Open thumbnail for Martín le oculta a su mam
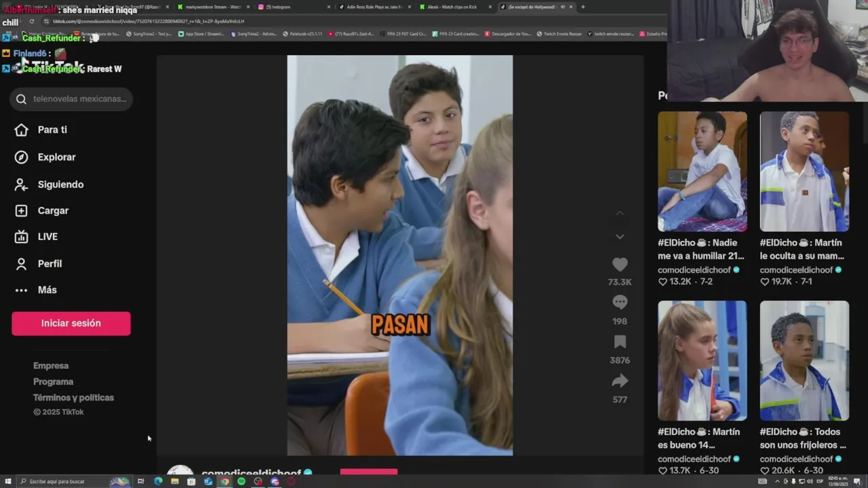The height and width of the screenshot is (488, 868). (804, 171)
